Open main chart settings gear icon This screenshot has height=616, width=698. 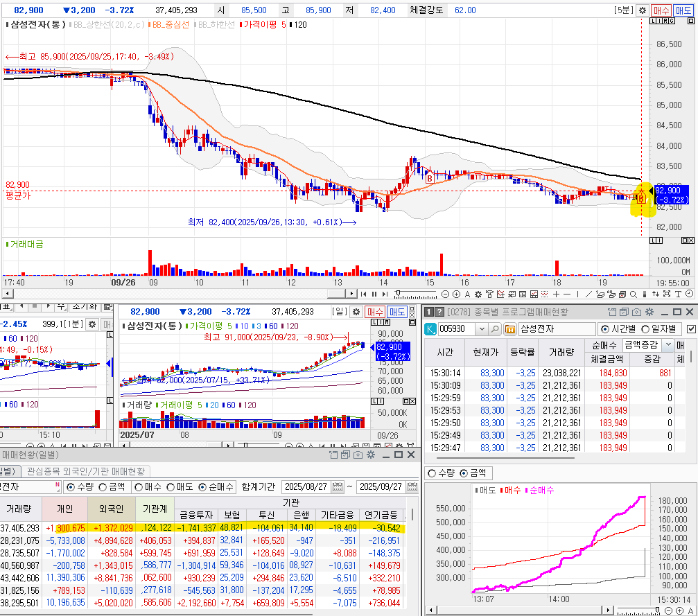tap(642, 10)
